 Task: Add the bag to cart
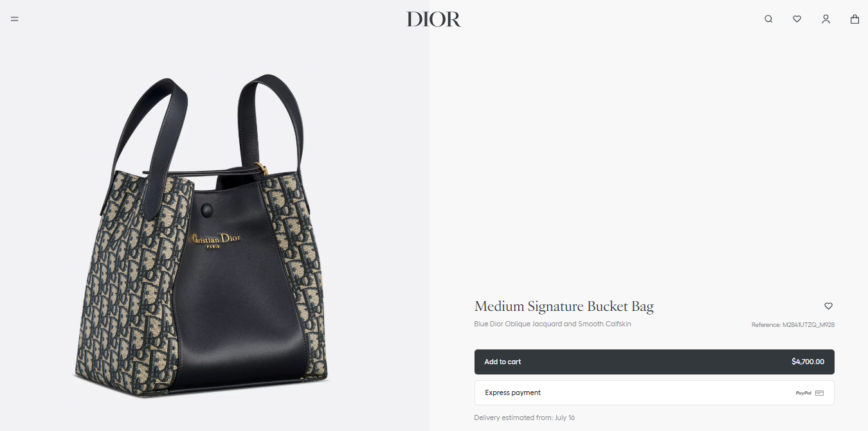coord(654,362)
